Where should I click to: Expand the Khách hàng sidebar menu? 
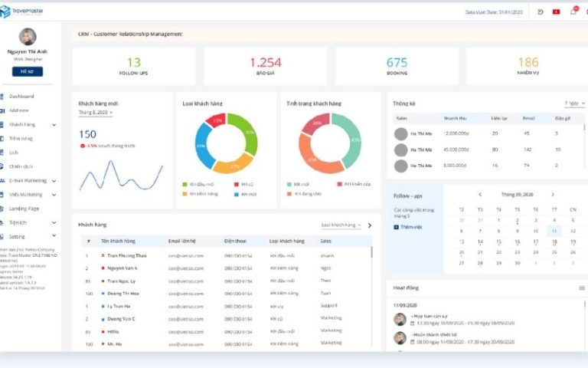click(x=54, y=124)
